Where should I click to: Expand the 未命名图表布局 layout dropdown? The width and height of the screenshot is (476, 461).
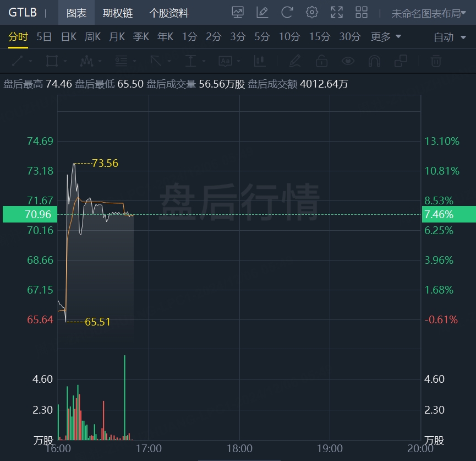[429, 13]
